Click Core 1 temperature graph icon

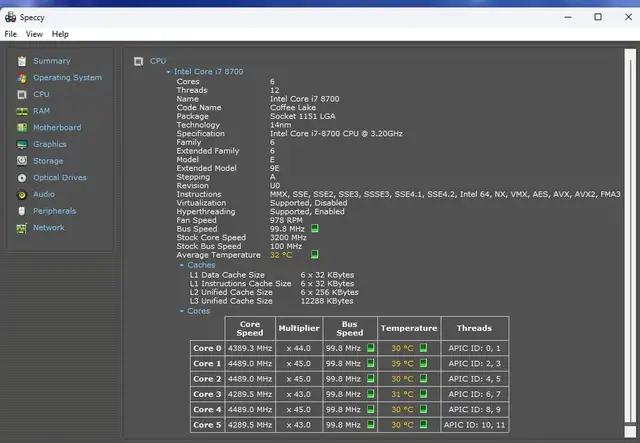click(423, 363)
